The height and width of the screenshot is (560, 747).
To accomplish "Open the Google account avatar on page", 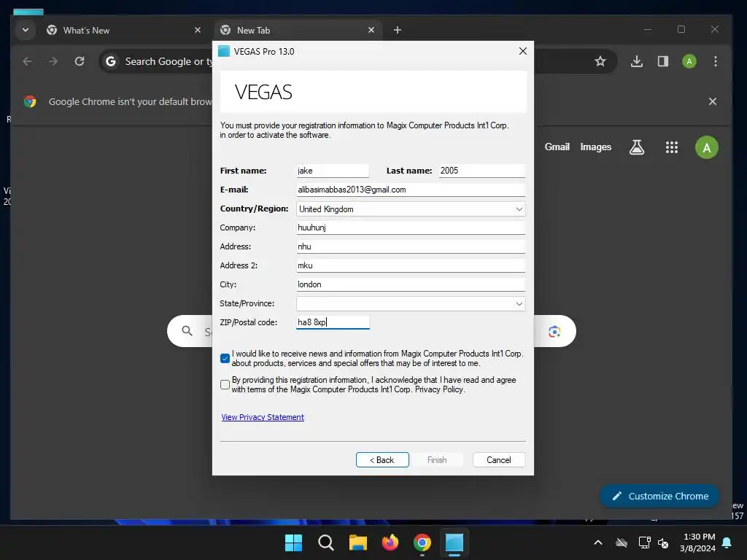I will coord(706,147).
